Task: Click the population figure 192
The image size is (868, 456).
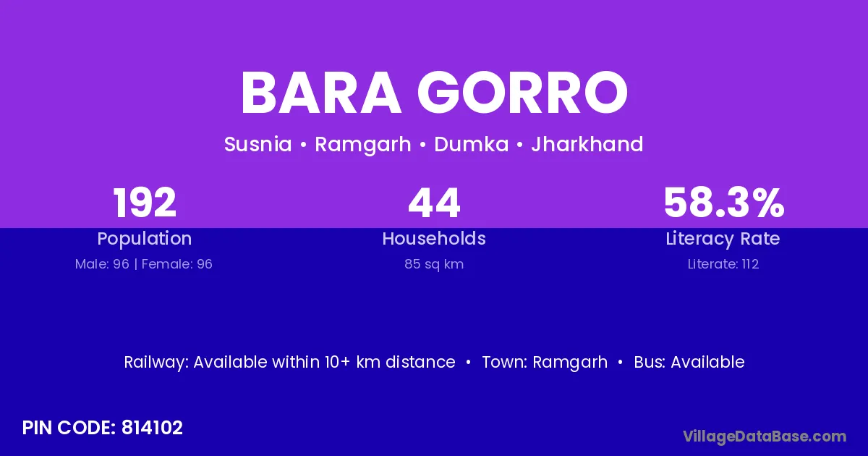Action: coord(145,203)
